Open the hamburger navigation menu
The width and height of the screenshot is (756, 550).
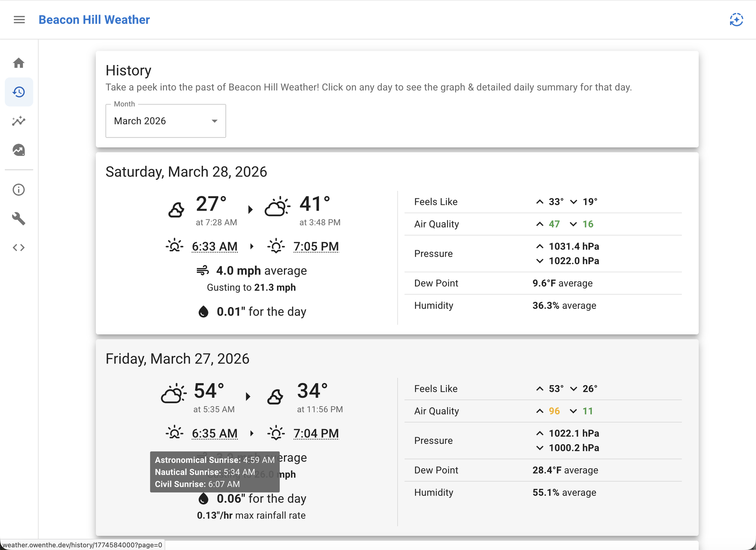(19, 20)
